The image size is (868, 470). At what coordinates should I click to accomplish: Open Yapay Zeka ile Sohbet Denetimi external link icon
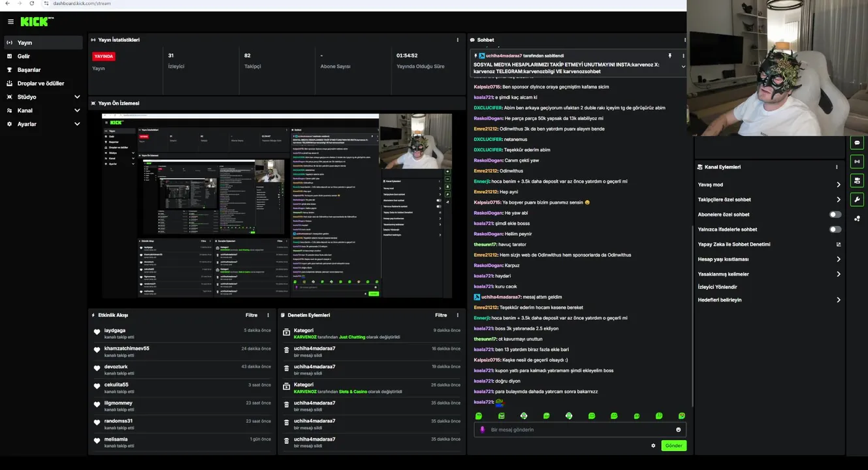click(x=839, y=244)
